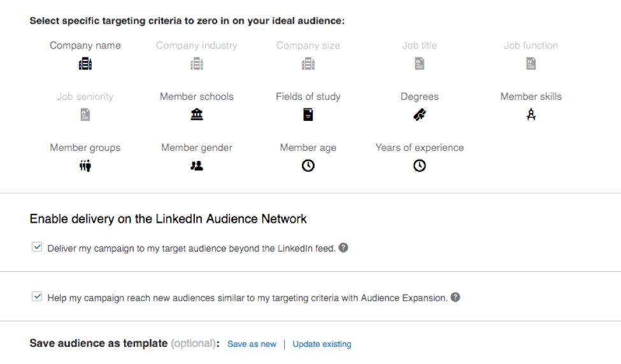Click the Member gender icon

tap(197, 165)
